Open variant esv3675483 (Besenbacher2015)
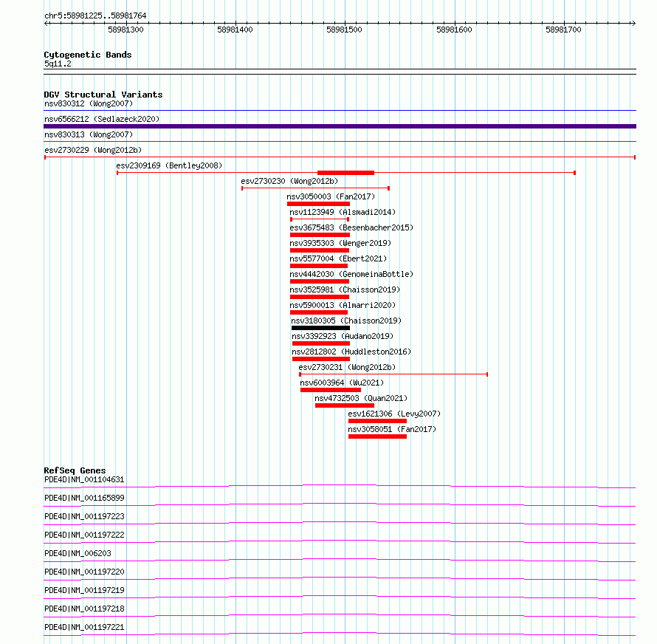 coord(351,227)
